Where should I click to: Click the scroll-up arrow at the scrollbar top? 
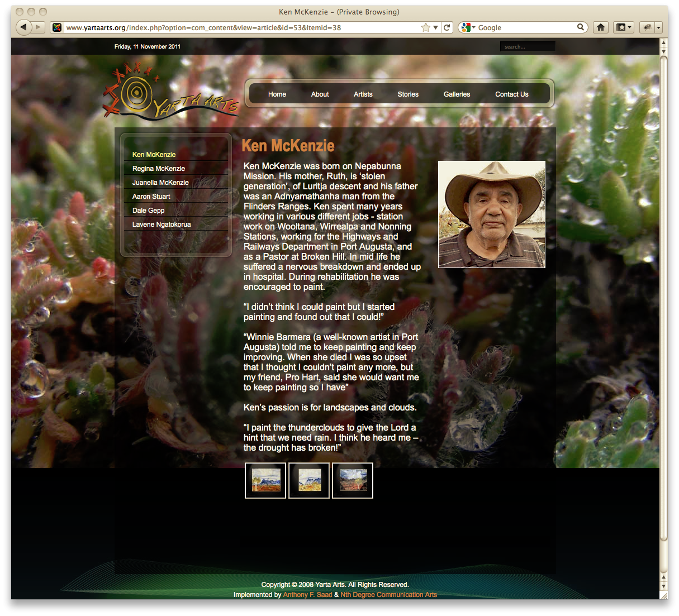664,42
